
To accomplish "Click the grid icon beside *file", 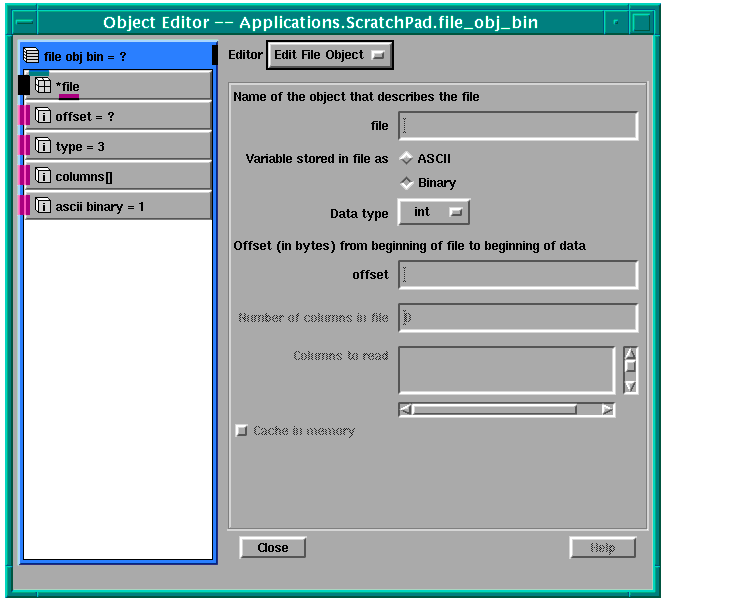I will 43,86.
